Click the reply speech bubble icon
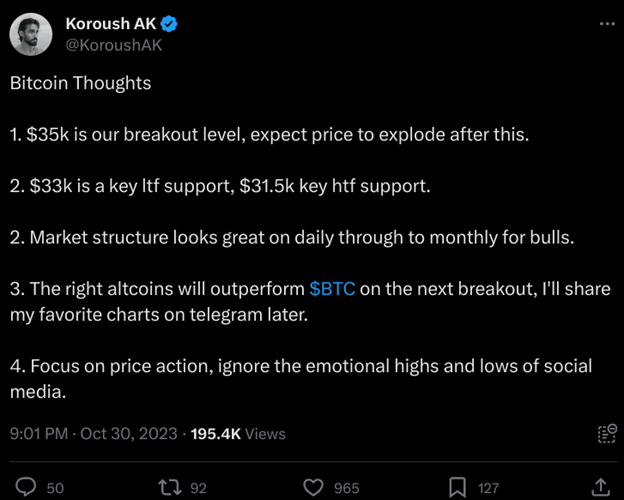The height and width of the screenshot is (500, 624). pyautogui.click(x=26, y=487)
